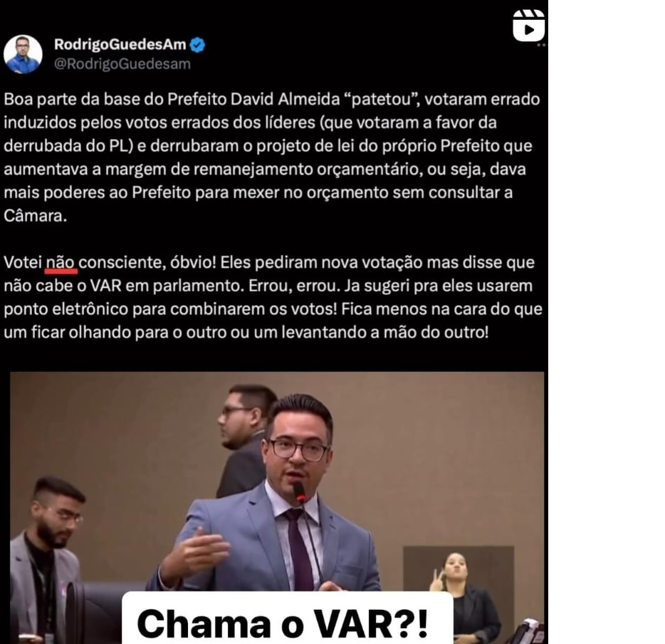Click the text "ponto eletrônico" in the post

66,309
